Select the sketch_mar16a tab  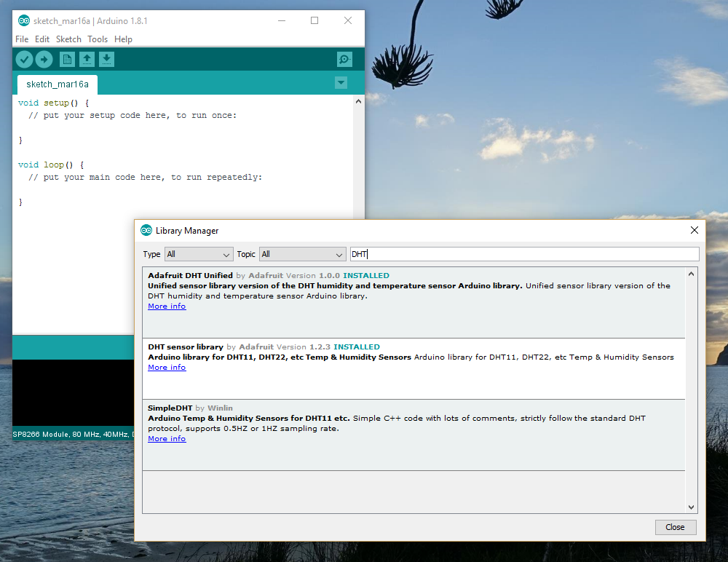click(57, 84)
